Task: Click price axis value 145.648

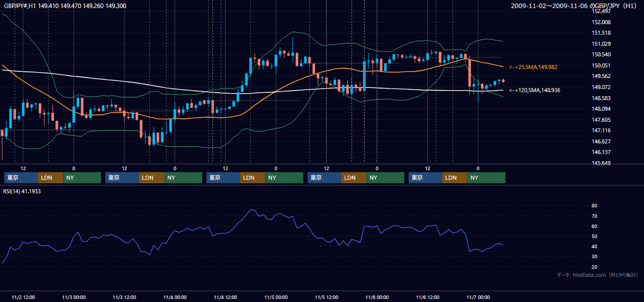Action: point(601,163)
